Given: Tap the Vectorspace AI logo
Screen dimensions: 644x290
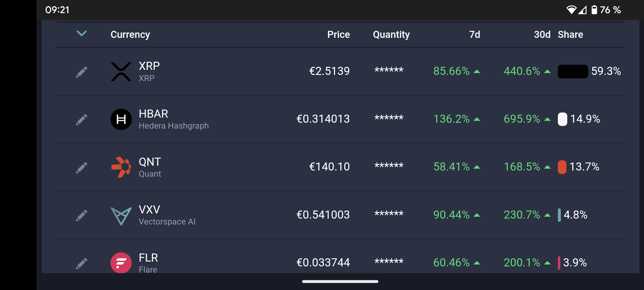Looking at the screenshot, I should pos(121,216).
